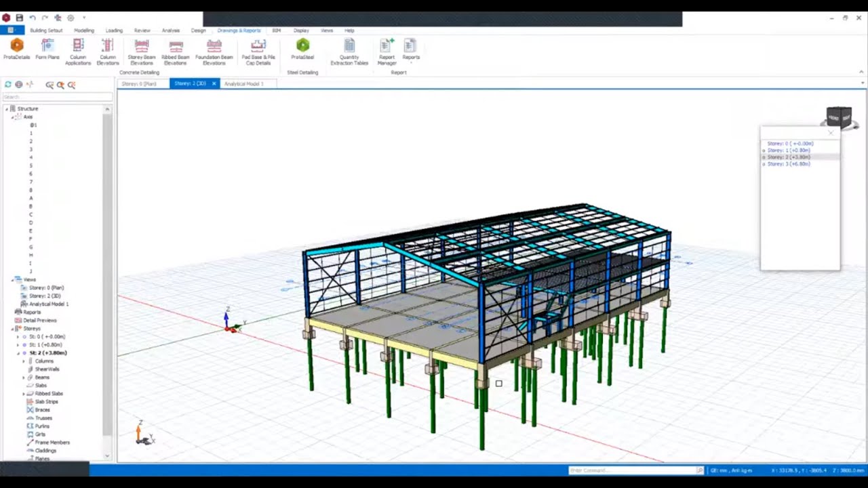Open the Modelling ribbon tab
Screen dimensions: 868x488
click(x=84, y=30)
